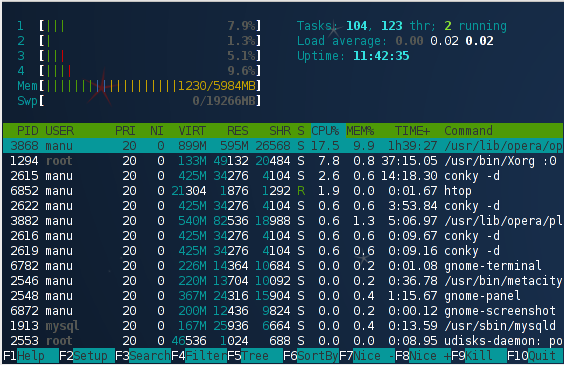
Task: Sort by the NI column header
Action: click(157, 131)
